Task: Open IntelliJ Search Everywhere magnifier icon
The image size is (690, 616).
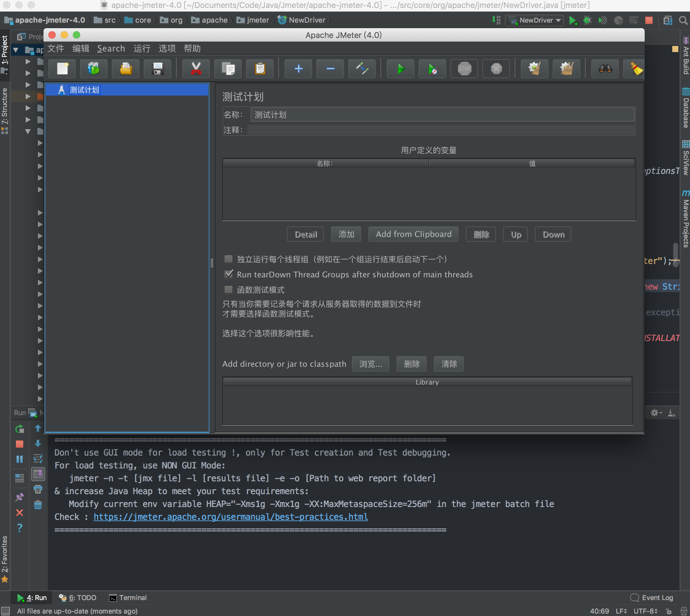Action: coord(683,20)
